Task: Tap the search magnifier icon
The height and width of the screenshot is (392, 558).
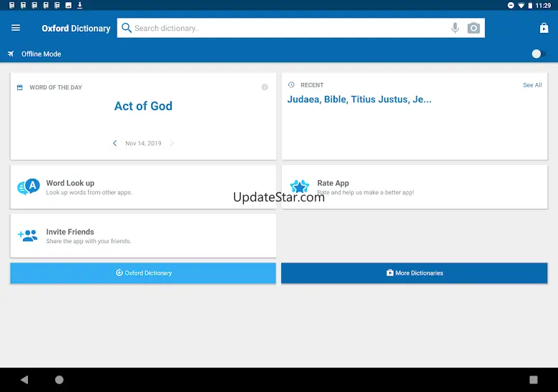Action: (127, 28)
